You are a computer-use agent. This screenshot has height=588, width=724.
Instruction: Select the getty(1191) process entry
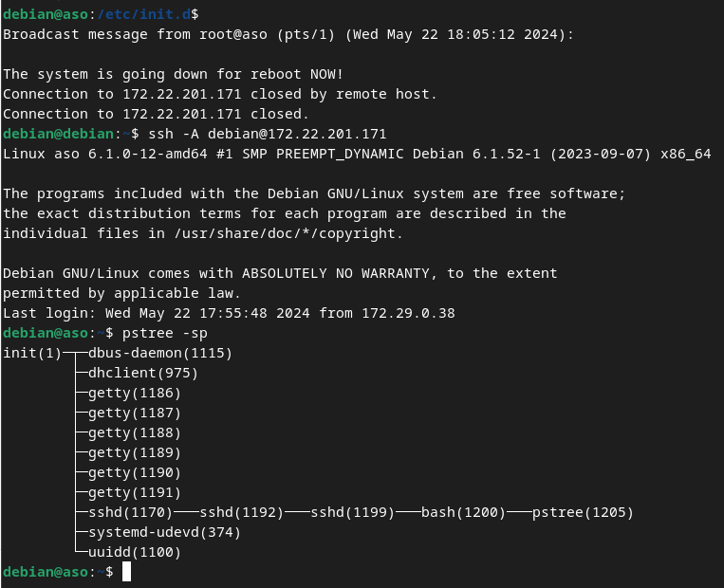135,492
